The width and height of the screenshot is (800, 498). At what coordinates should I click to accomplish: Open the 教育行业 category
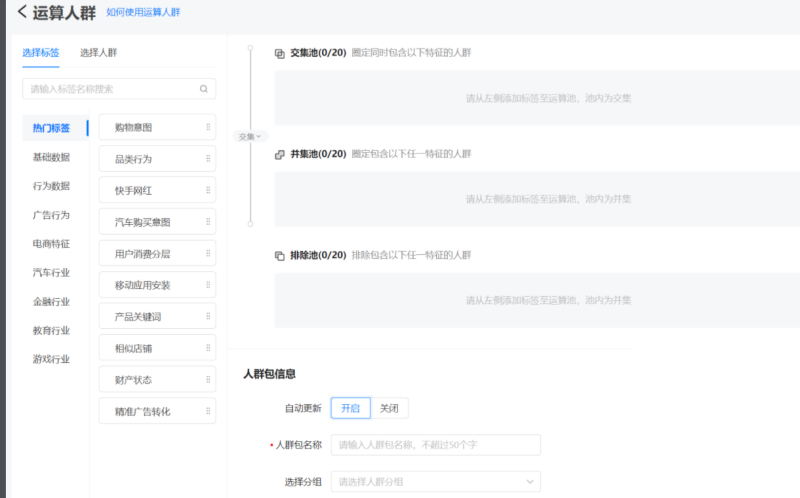pos(51,331)
